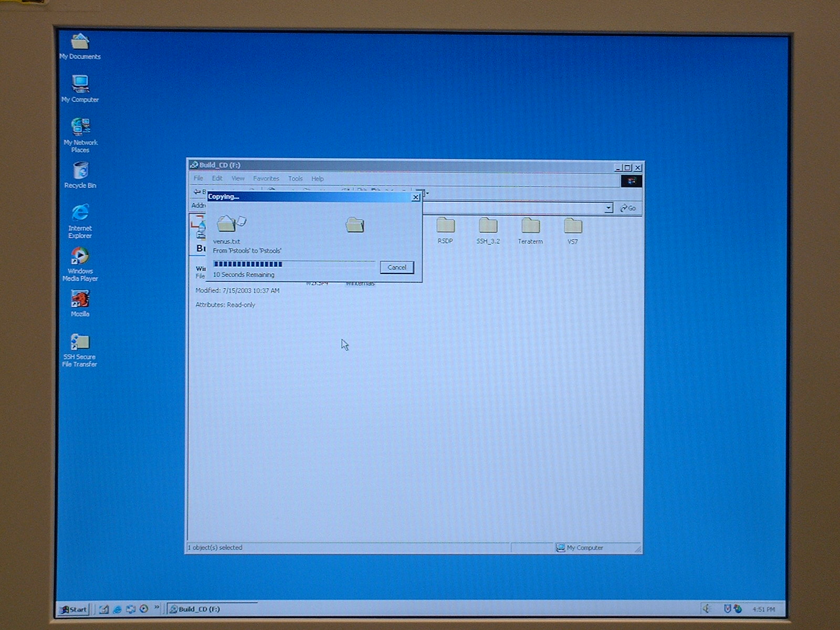
Task: Open the SSH_3.2 folder
Action: [x=488, y=226]
